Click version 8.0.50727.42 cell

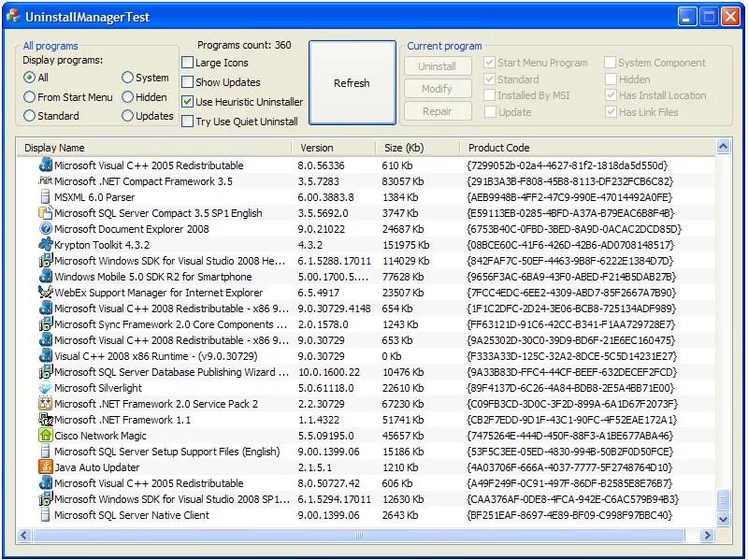pyautogui.click(x=329, y=483)
